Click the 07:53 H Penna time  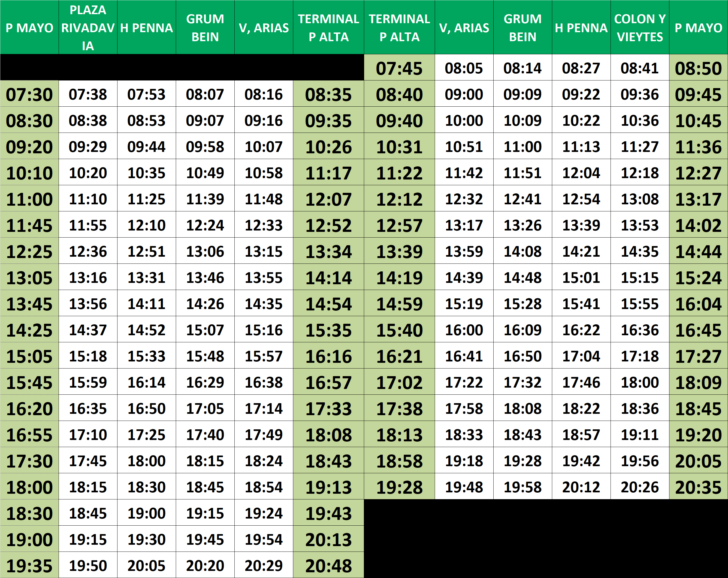coord(146,94)
